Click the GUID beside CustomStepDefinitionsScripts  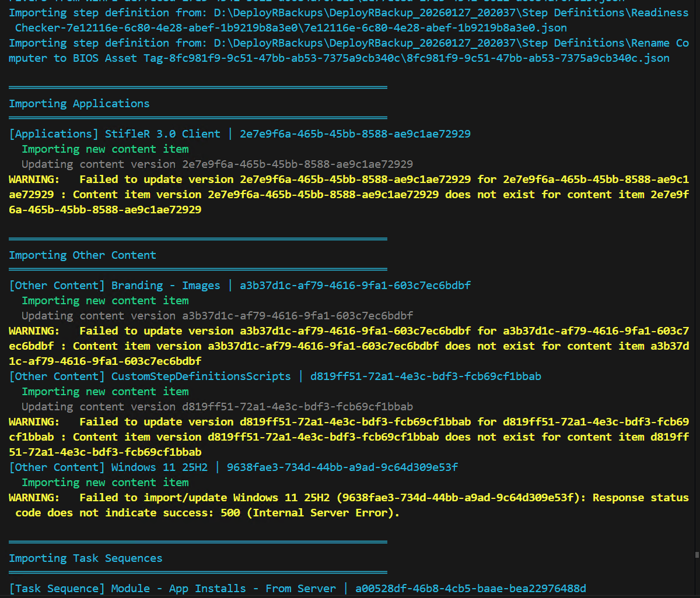[x=425, y=377]
